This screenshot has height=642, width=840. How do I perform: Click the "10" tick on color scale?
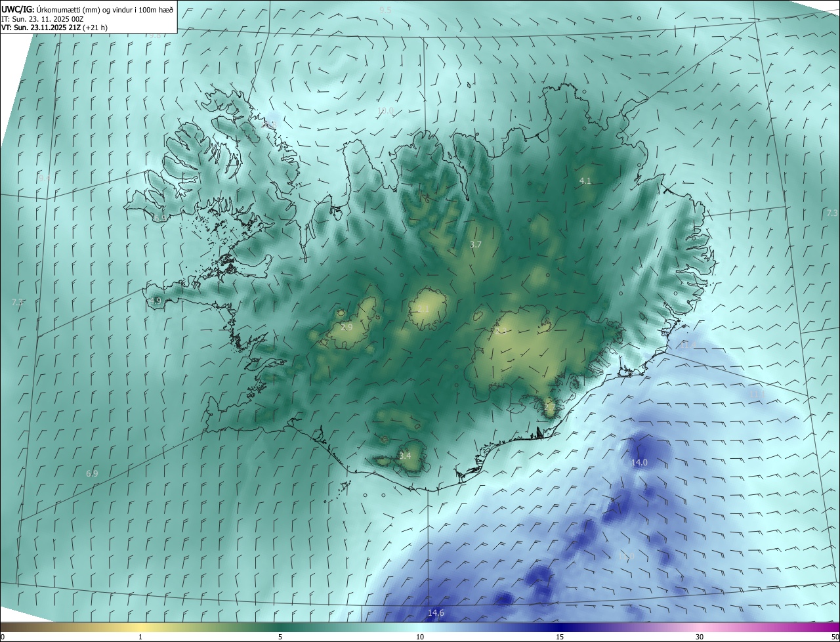point(420,637)
